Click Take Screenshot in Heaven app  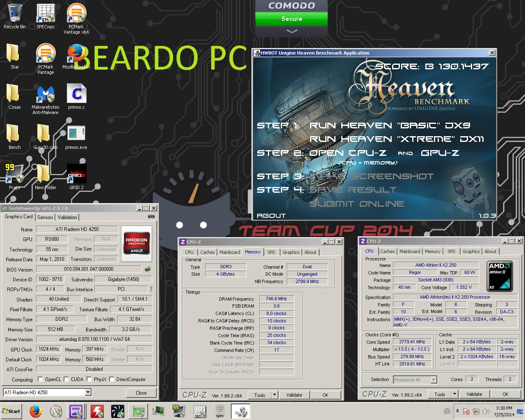click(x=371, y=176)
